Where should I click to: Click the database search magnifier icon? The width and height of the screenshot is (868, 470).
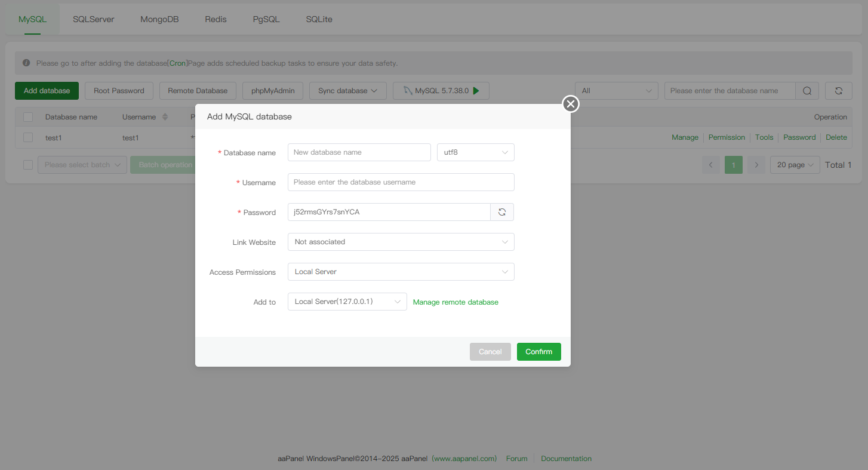[x=807, y=91]
